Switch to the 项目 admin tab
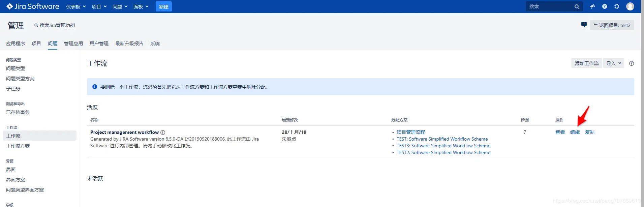The image size is (644, 207). point(36,43)
